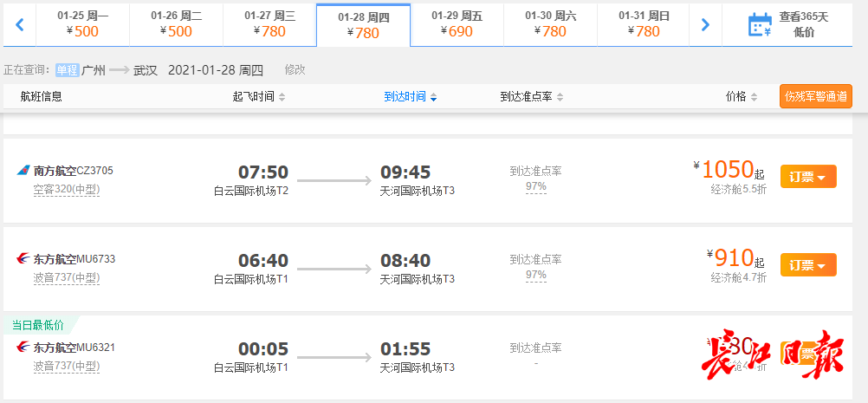Click the date 2021-01-28 周四 in query
The height and width of the screenshot is (403, 868).
pos(216,70)
